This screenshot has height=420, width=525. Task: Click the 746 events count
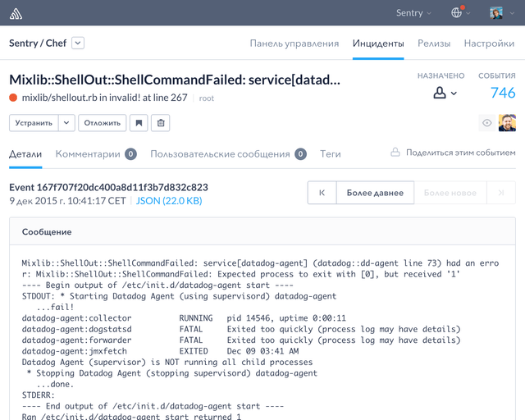coord(503,94)
